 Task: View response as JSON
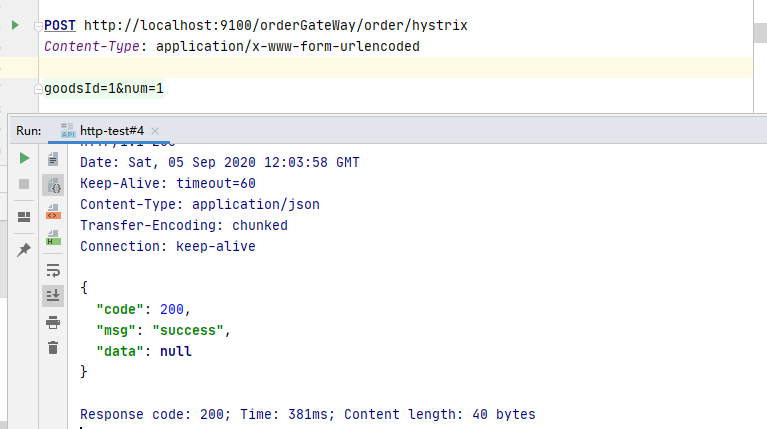53,186
